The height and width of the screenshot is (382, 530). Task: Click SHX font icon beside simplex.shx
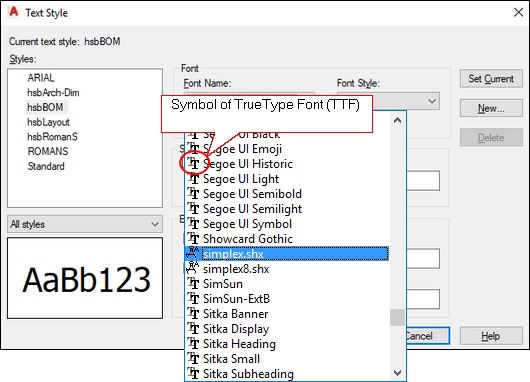coord(193,254)
